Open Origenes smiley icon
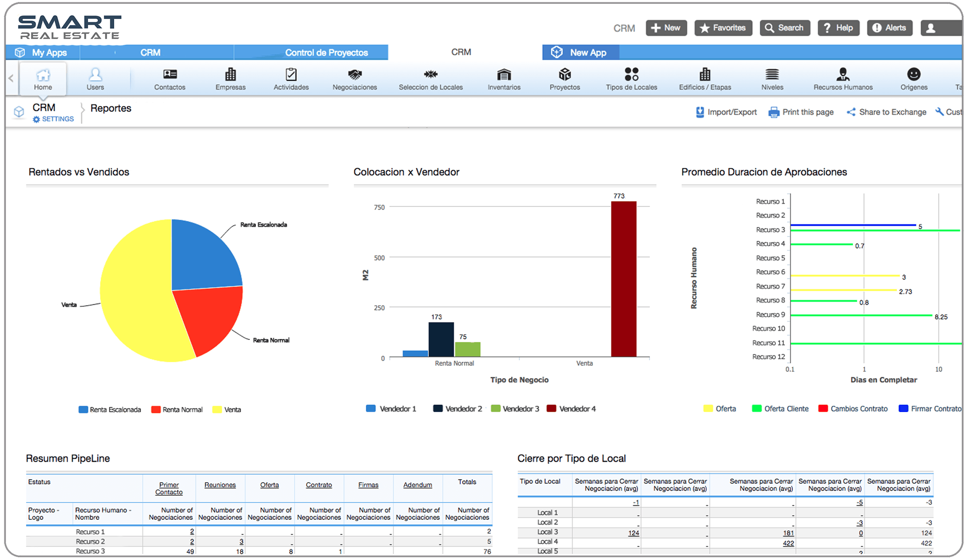The width and height of the screenshot is (968, 560). pyautogui.click(x=914, y=74)
